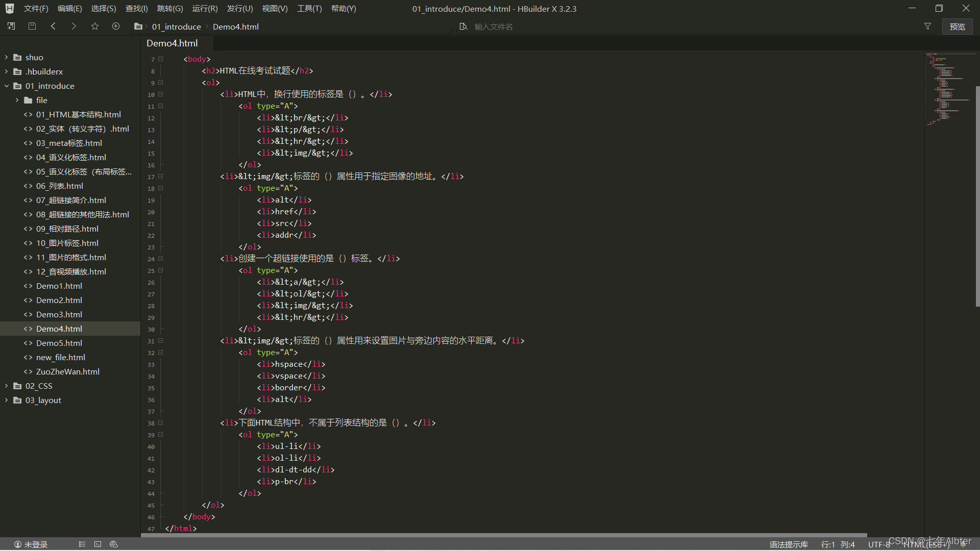Go back with the left arrow icon
The image size is (980, 551).
53,26
